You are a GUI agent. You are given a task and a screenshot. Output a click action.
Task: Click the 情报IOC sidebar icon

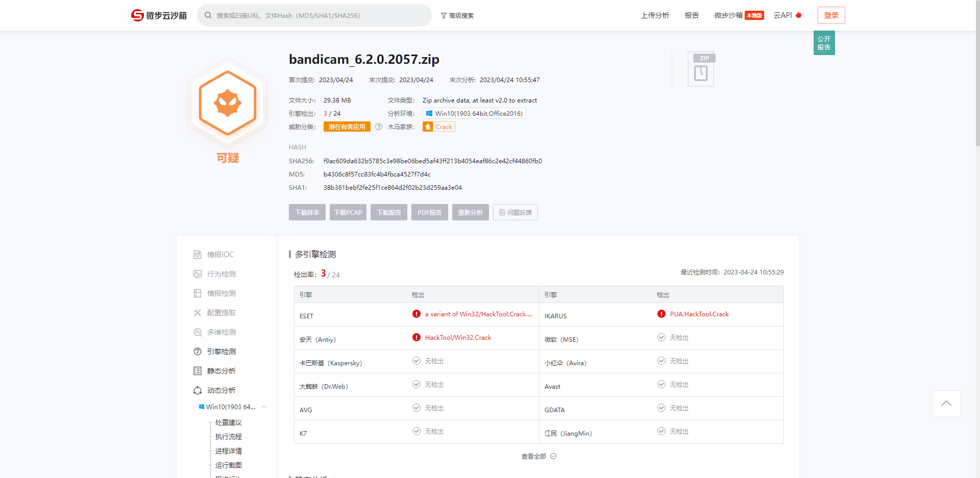point(198,255)
